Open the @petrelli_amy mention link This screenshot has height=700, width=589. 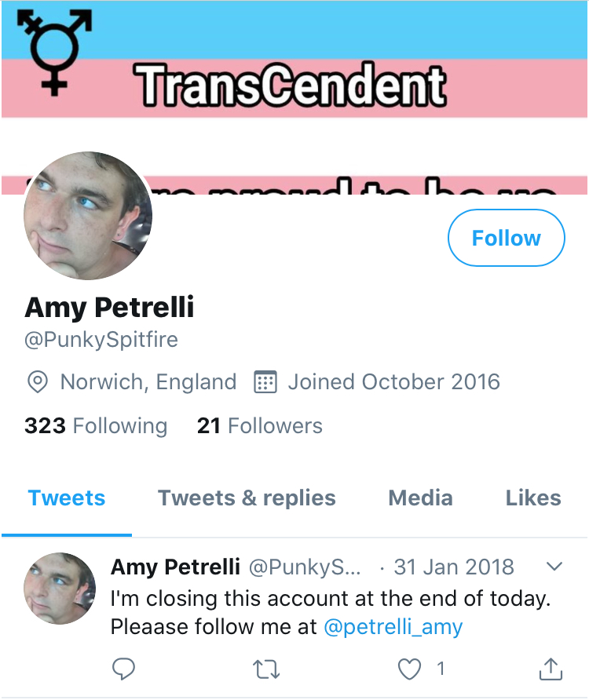tap(393, 627)
